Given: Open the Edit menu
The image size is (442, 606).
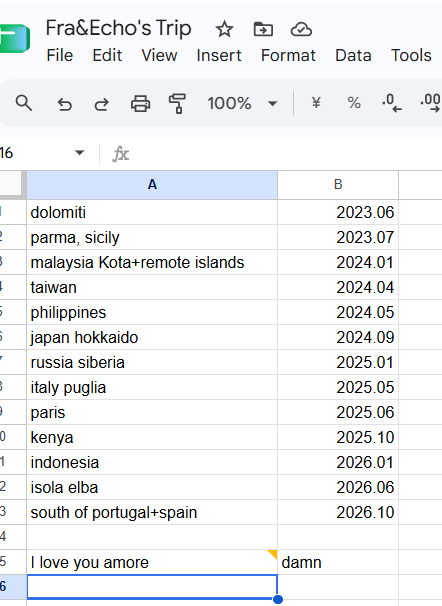Looking at the screenshot, I should 107,55.
